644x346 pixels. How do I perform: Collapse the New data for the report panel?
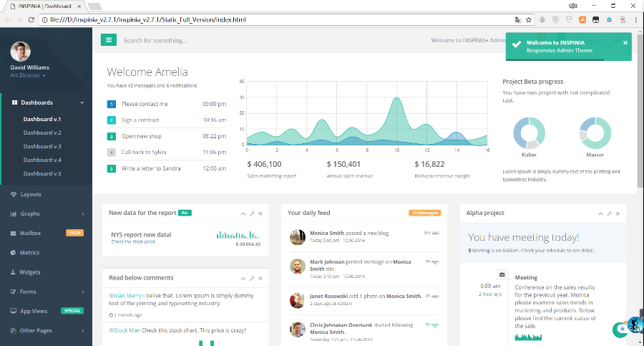click(x=243, y=213)
